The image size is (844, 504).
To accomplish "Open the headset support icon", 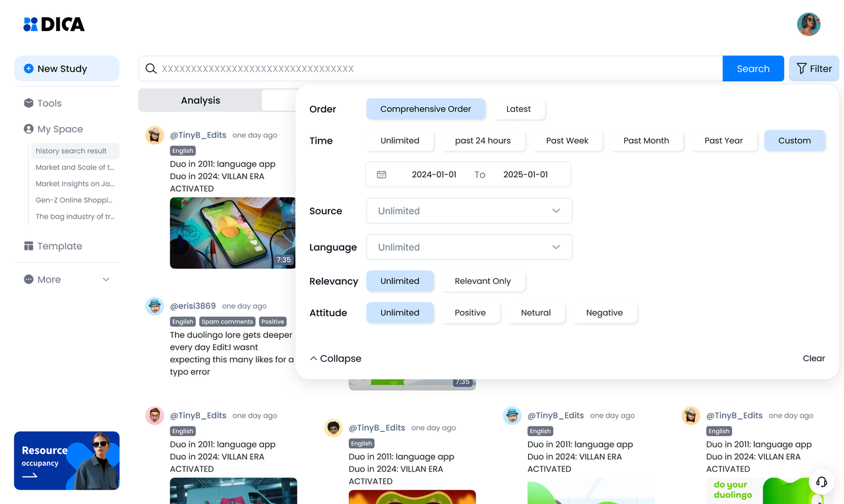I will point(821,482).
